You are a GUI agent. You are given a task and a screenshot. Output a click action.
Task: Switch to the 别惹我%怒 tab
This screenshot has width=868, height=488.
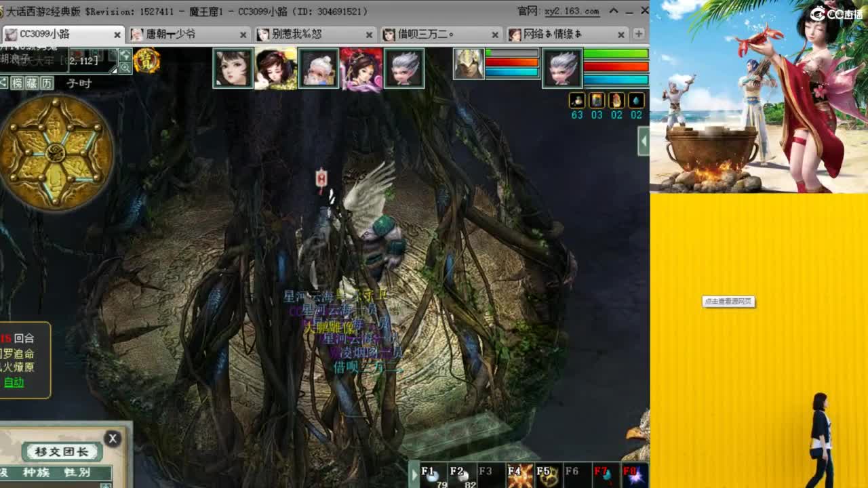click(x=315, y=34)
